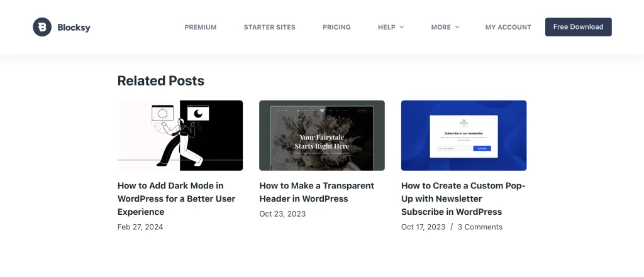Expand the Help dropdown chevron
This screenshot has width=644, height=277.
pos(402,27)
